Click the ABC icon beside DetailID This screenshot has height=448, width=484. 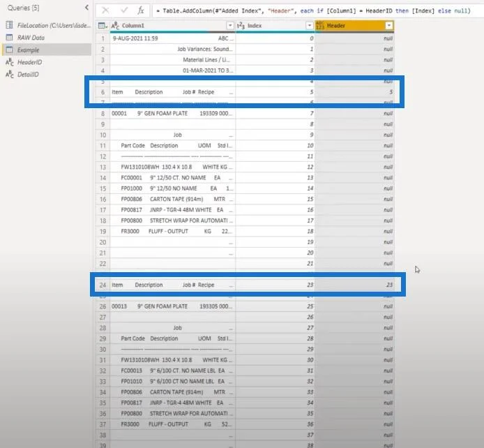10,75
